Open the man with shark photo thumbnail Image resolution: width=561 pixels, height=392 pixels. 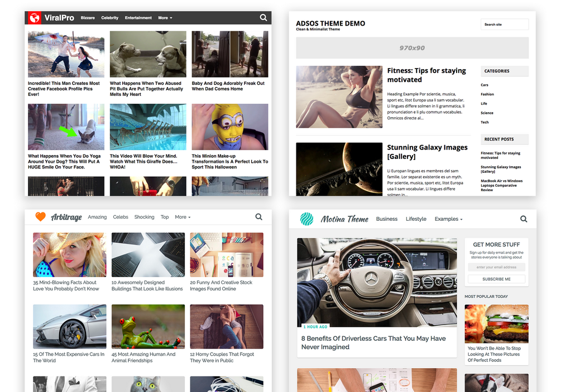click(66, 54)
